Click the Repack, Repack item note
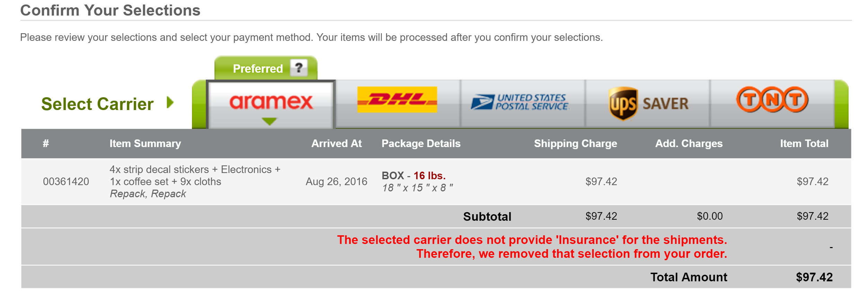The image size is (868, 300). [x=148, y=194]
